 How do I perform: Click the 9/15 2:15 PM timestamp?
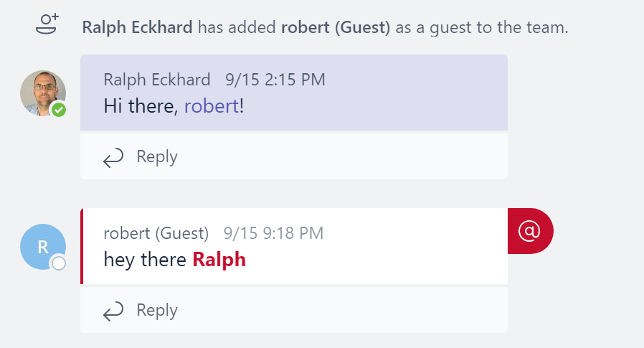click(x=275, y=80)
